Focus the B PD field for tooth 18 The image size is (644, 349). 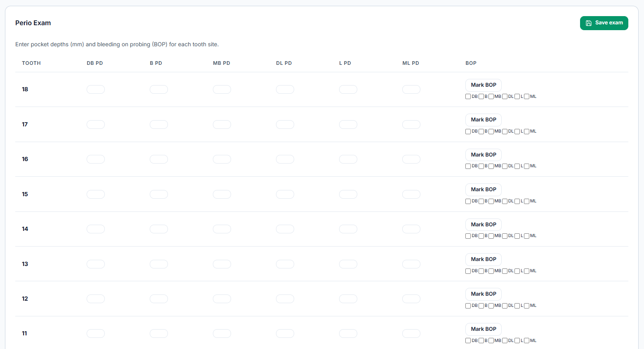(159, 90)
